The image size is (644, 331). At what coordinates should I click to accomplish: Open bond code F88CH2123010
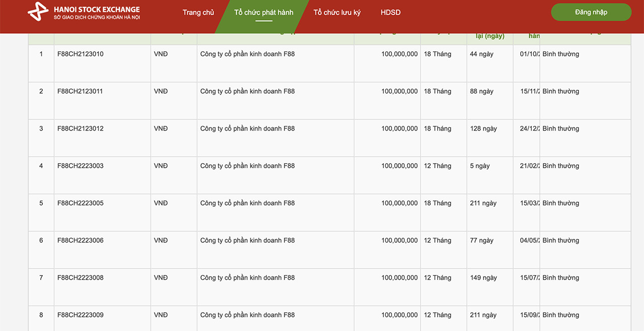[80, 54]
